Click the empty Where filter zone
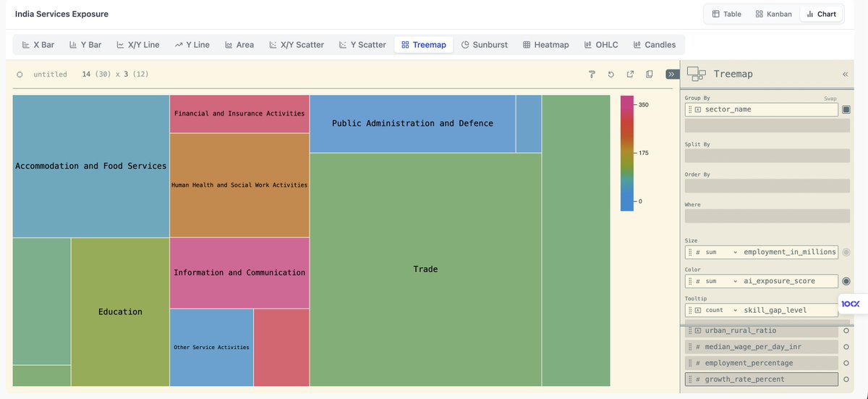Screen dimensions: 868x399 pos(767,216)
